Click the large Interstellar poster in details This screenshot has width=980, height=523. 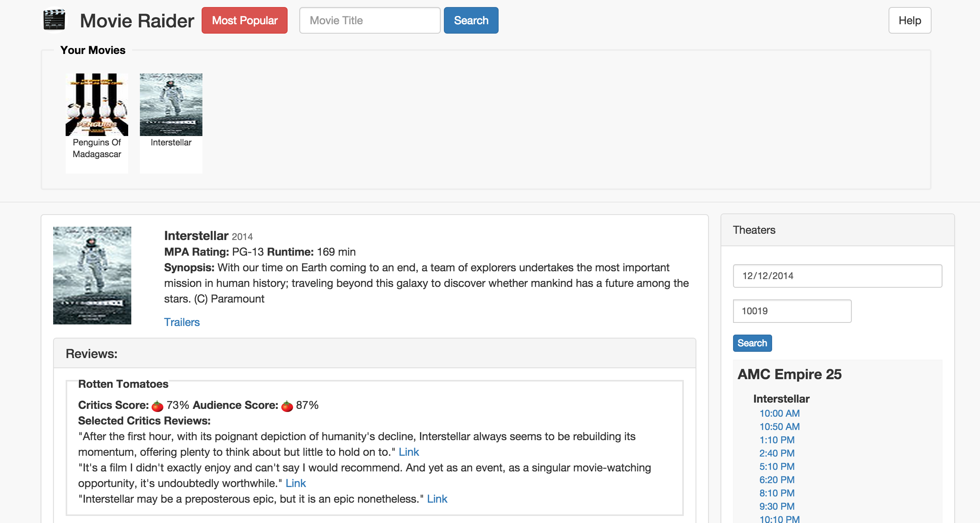[x=92, y=276]
